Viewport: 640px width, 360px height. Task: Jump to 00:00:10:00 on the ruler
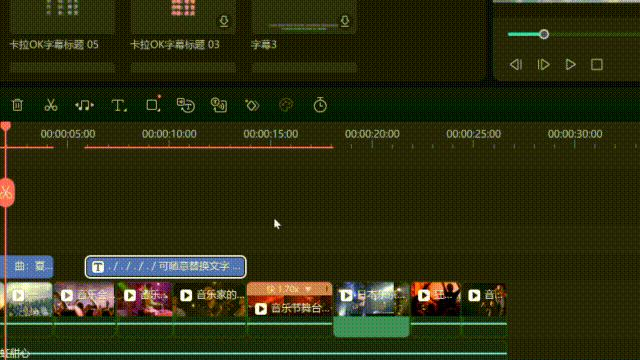coord(169,134)
